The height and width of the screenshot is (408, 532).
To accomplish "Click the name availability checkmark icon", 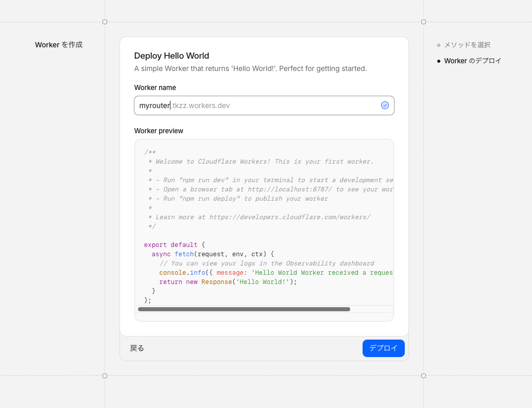I will coord(385,105).
